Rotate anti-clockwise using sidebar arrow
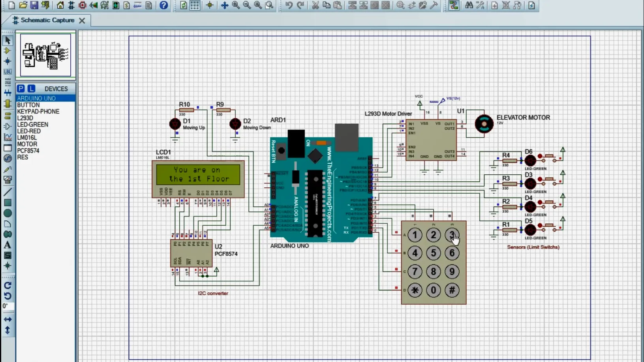The height and width of the screenshot is (362, 644). pyautogui.click(x=8, y=296)
